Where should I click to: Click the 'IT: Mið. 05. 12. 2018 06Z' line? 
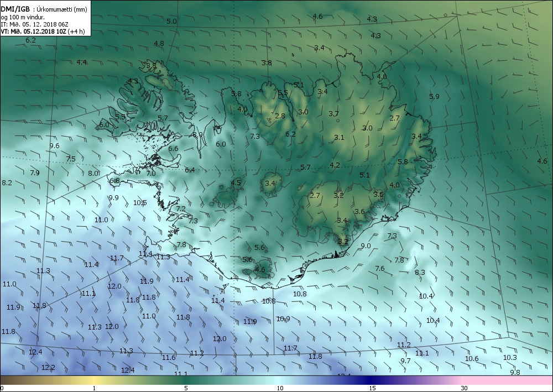[34, 24]
